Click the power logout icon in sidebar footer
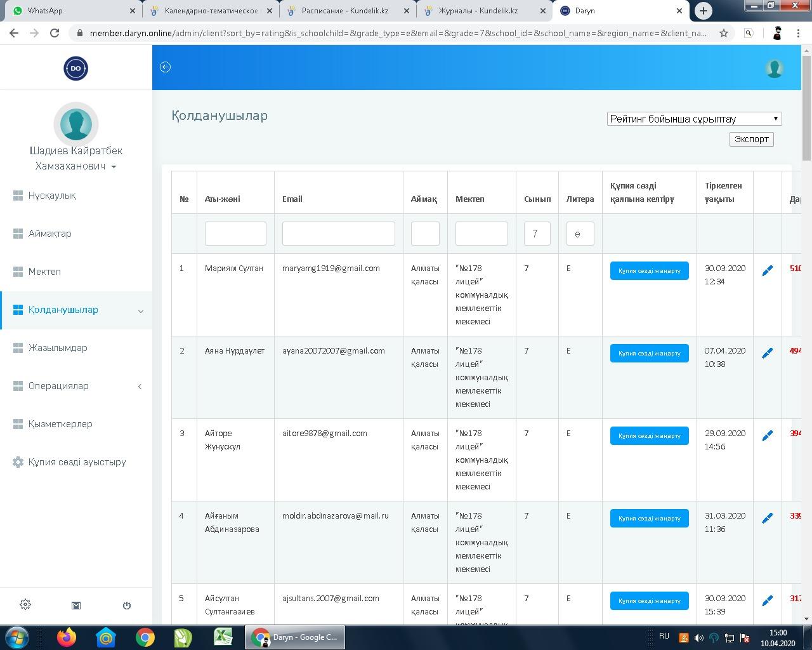This screenshot has height=650, width=812. click(x=127, y=606)
